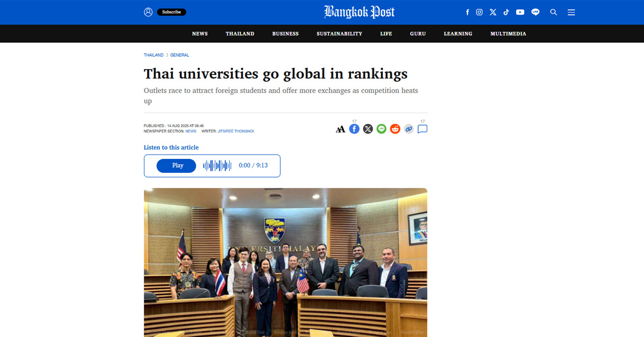Viewport: 644px width, 337px height.
Task: Open Bangkok Post's YouTube channel
Action: click(x=519, y=12)
